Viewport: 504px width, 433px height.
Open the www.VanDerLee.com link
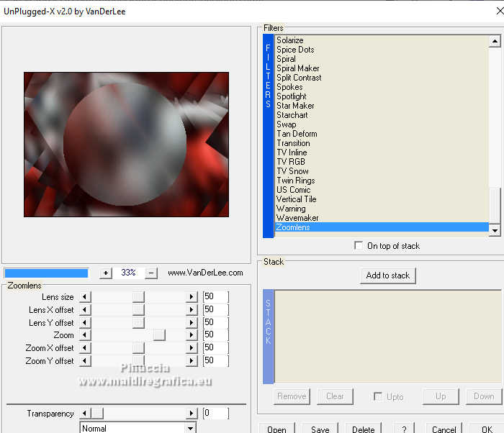205,273
